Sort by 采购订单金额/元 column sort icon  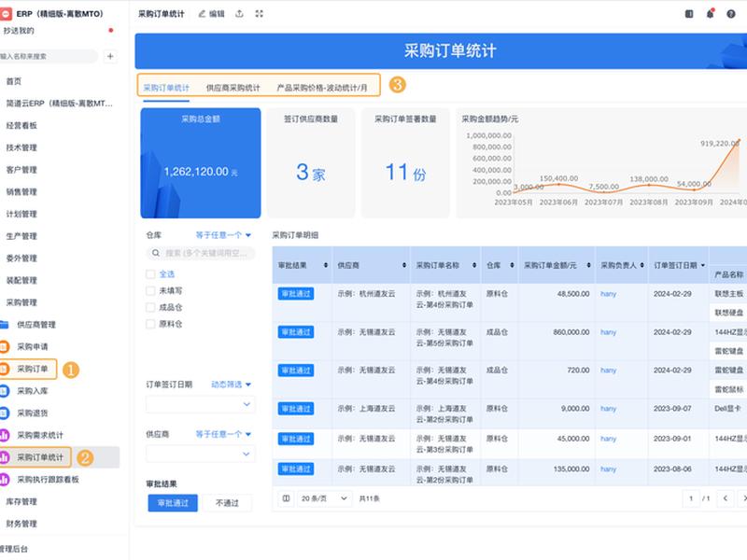589,265
